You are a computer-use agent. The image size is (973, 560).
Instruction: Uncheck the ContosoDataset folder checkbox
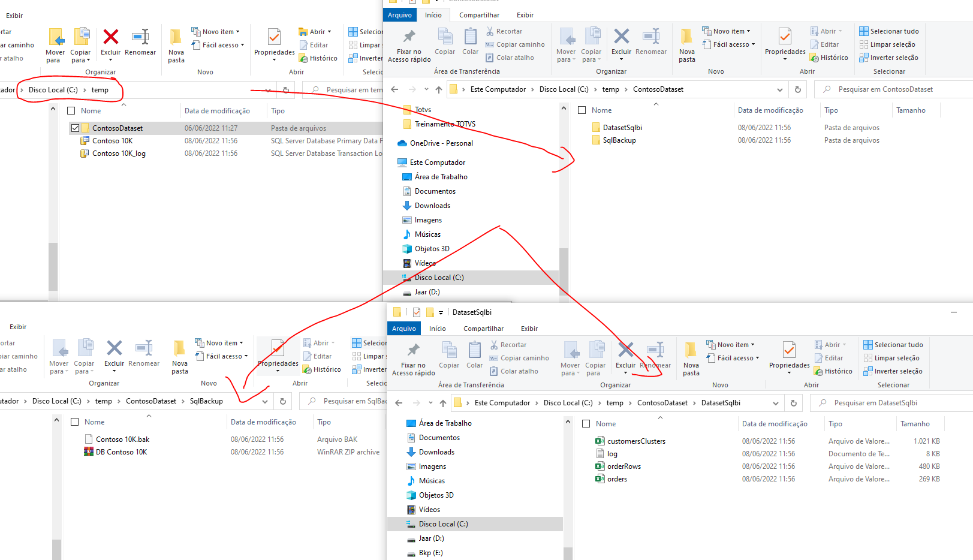point(76,128)
